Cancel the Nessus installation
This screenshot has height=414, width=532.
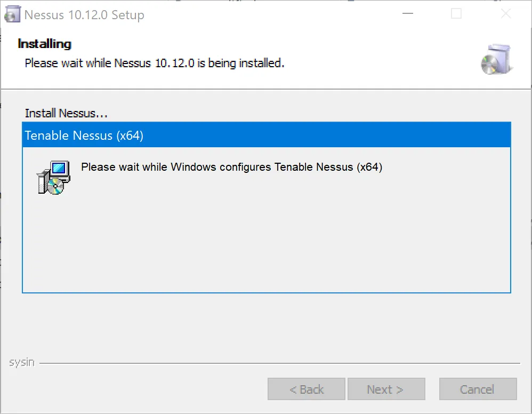pyautogui.click(x=478, y=389)
